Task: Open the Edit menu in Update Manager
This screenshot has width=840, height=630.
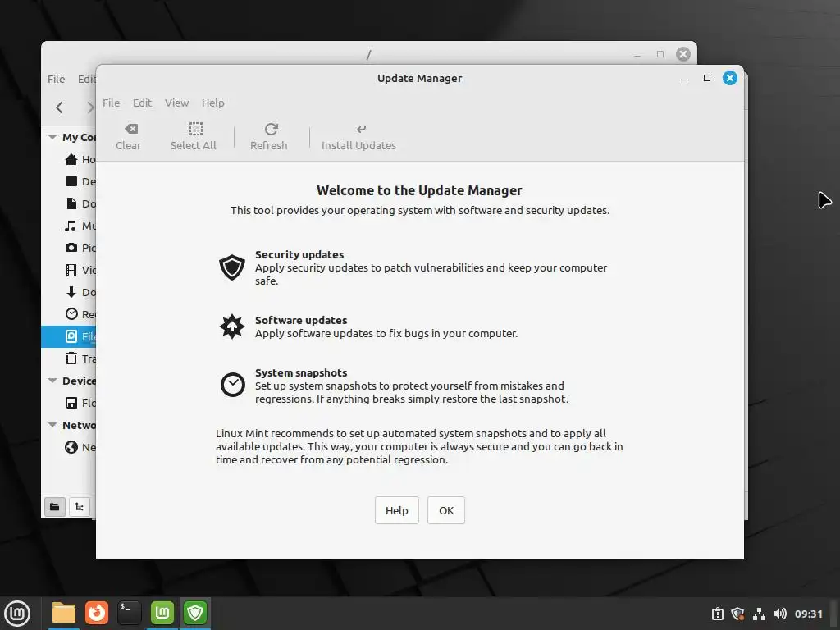Action: (143, 103)
